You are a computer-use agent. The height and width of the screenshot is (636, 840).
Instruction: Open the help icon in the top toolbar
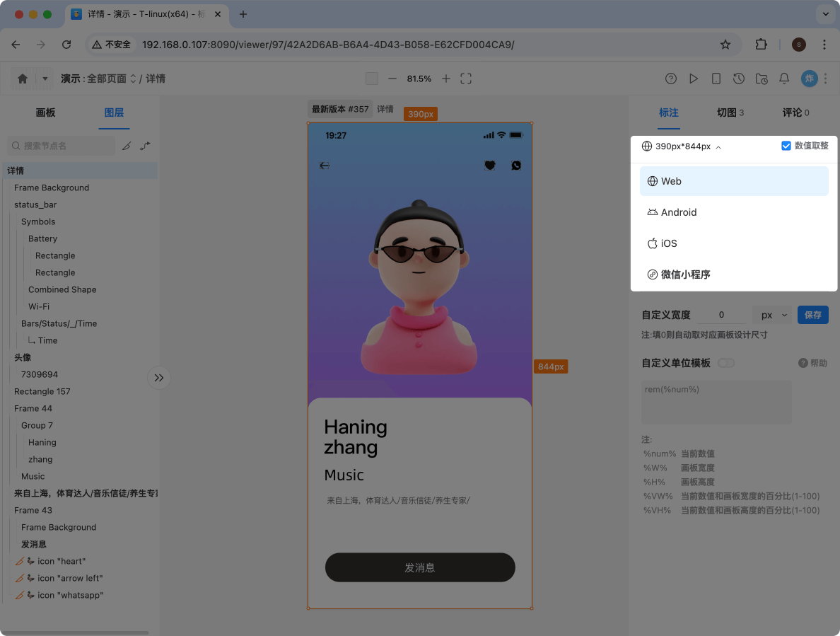tap(670, 79)
